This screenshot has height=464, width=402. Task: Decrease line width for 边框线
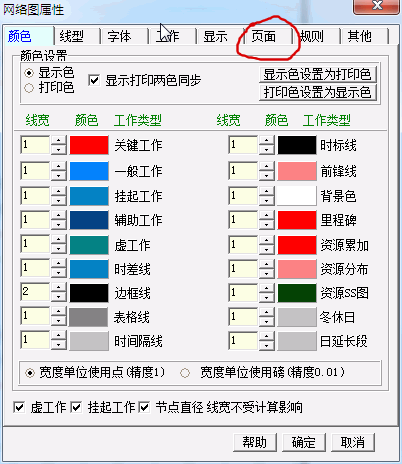[58, 297]
